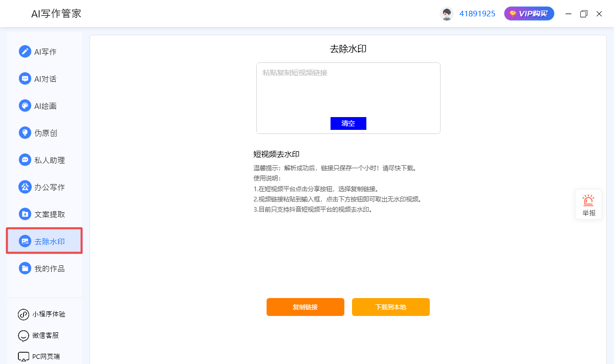Open the AI写作 menu item
Image resolution: width=614 pixels, height=364 pixels.
(45, 52)
